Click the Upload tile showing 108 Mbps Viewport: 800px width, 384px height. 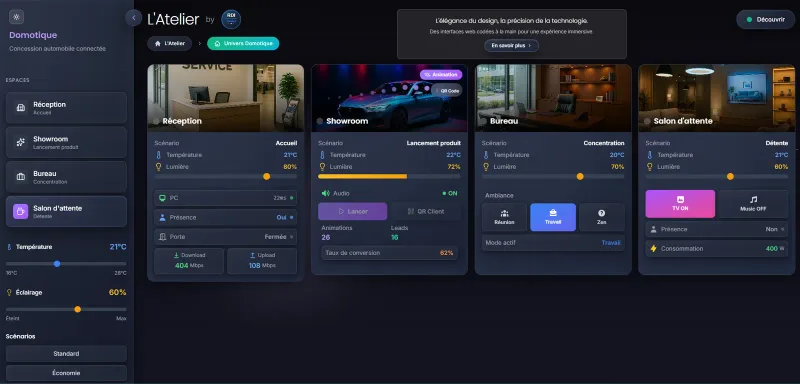coord(262,261)
